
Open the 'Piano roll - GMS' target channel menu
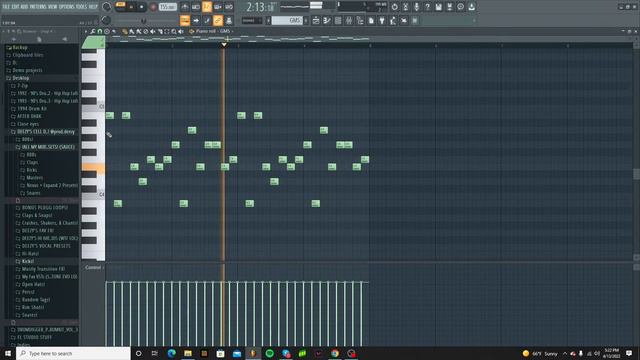[212, 31]
